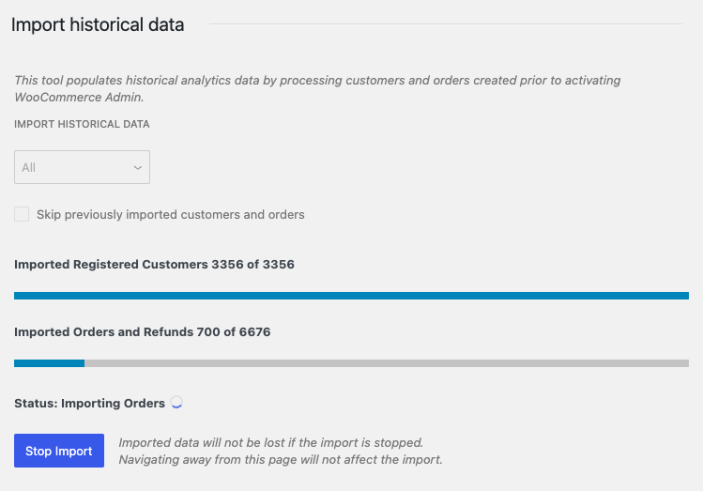Click the 'Navigating away from this page' note

click(280, 460)
